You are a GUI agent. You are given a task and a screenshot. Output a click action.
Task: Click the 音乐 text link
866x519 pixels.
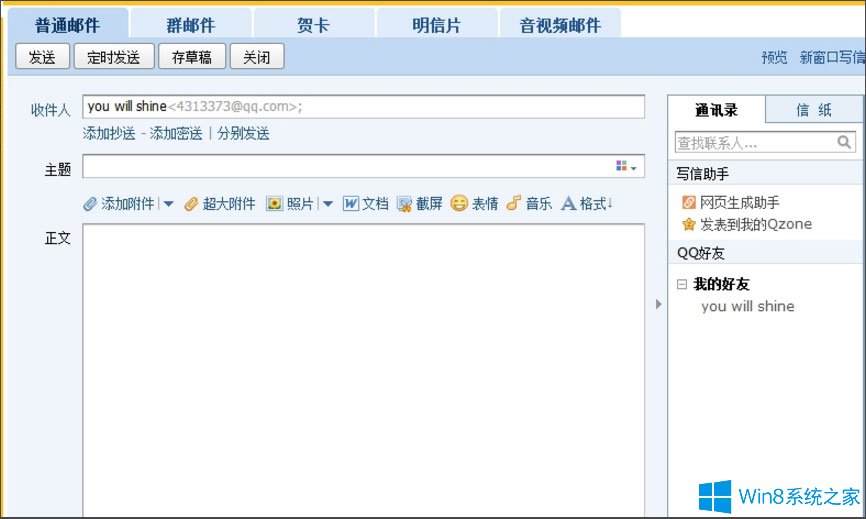(x=538, y=204)
